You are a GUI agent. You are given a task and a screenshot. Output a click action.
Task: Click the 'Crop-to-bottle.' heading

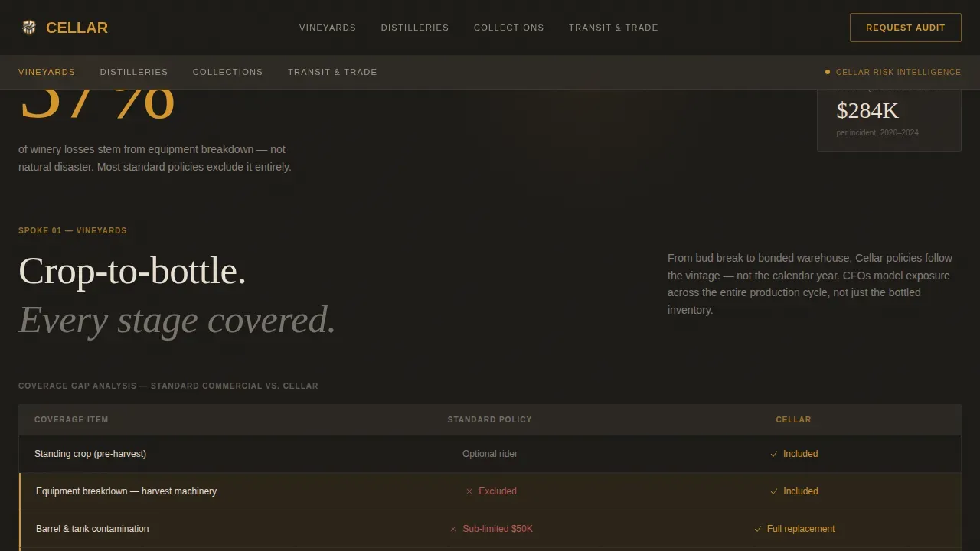pos(132,271)
